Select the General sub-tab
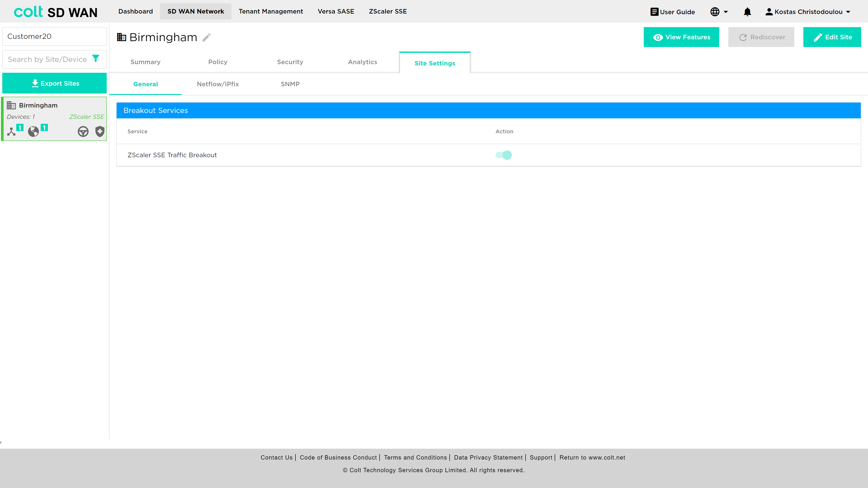This screenshot has width=868, height=488. (x=146, y=84)
